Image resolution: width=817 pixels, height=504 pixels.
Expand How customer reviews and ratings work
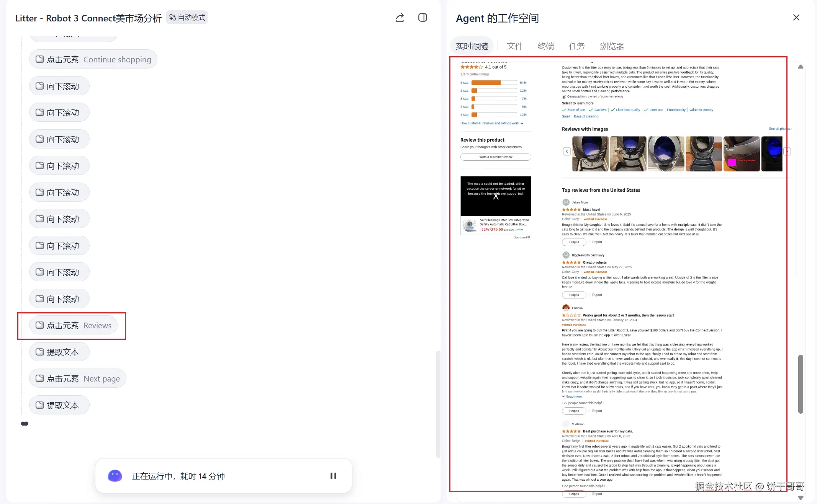tap(491, 123)
